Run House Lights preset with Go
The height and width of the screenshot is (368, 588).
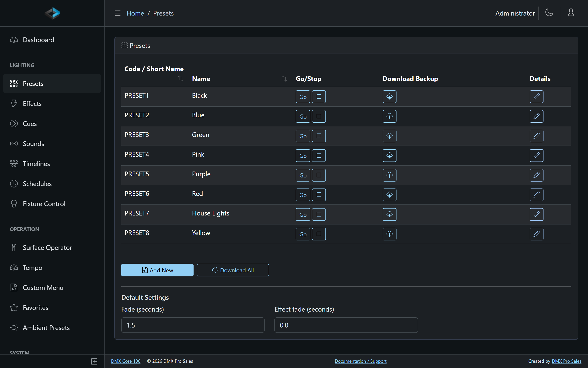[x=303, y=214]
